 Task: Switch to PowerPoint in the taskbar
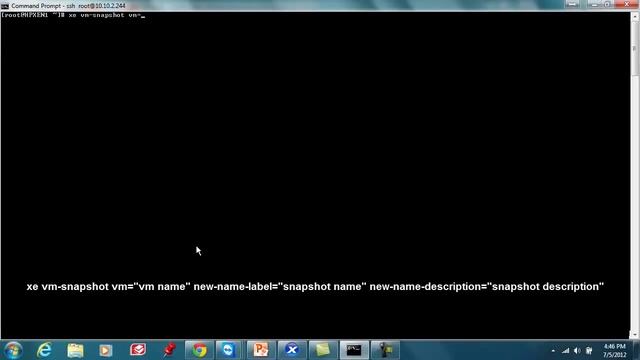click(260, 350)
